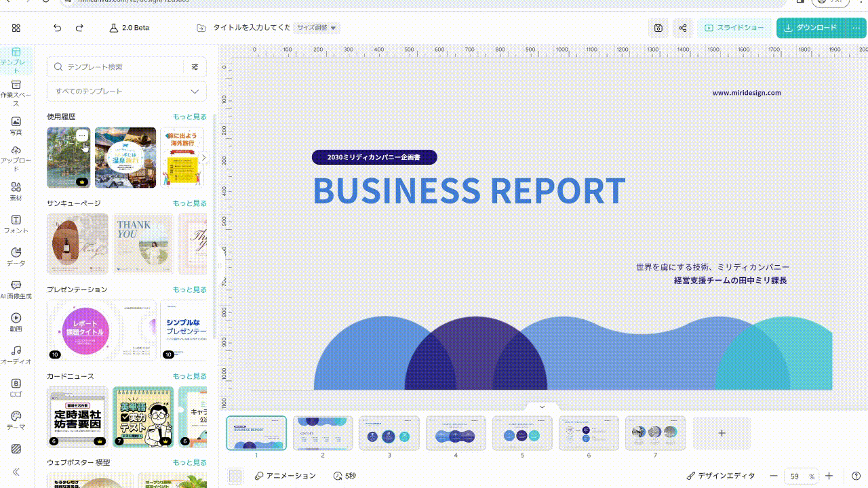Viewport: 868px width, 488px height.
Task: Open the オーディオ audio panel
Action: point(16,355)
